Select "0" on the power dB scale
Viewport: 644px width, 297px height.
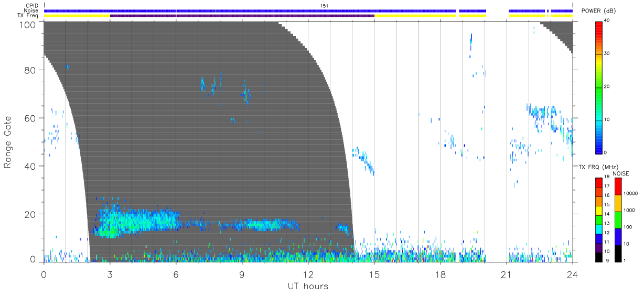click(x=606, y=152)
